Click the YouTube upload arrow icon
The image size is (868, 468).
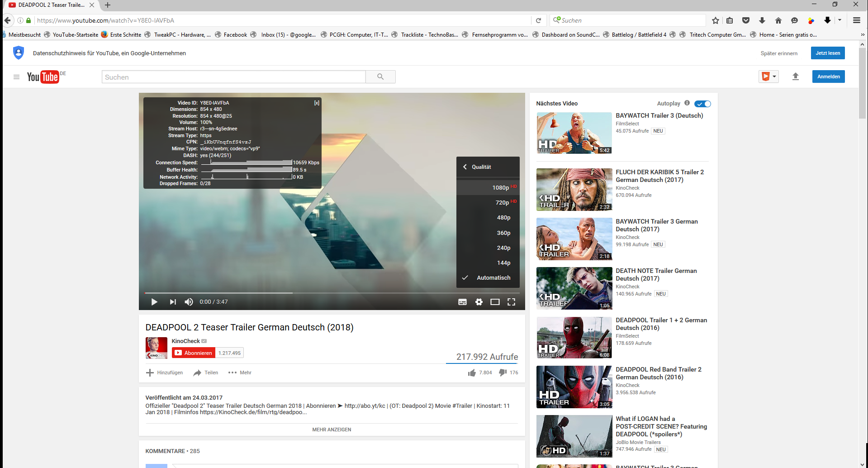click(796, 76)
